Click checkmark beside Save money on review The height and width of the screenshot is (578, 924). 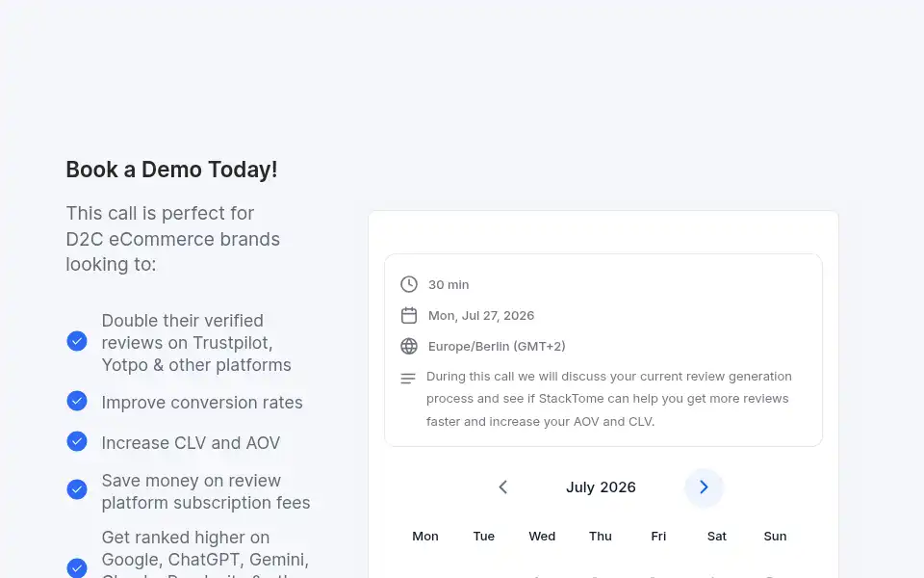(77, 489)
